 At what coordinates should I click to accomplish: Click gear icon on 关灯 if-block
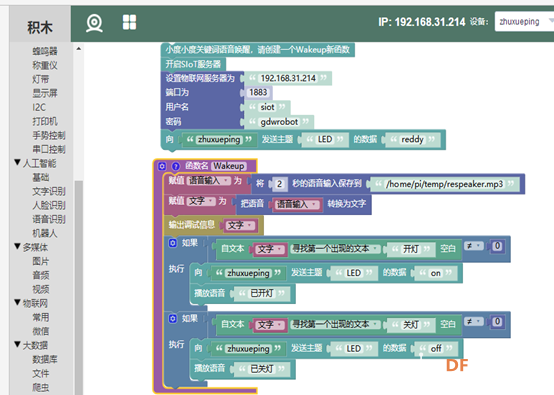pos(172,319)
